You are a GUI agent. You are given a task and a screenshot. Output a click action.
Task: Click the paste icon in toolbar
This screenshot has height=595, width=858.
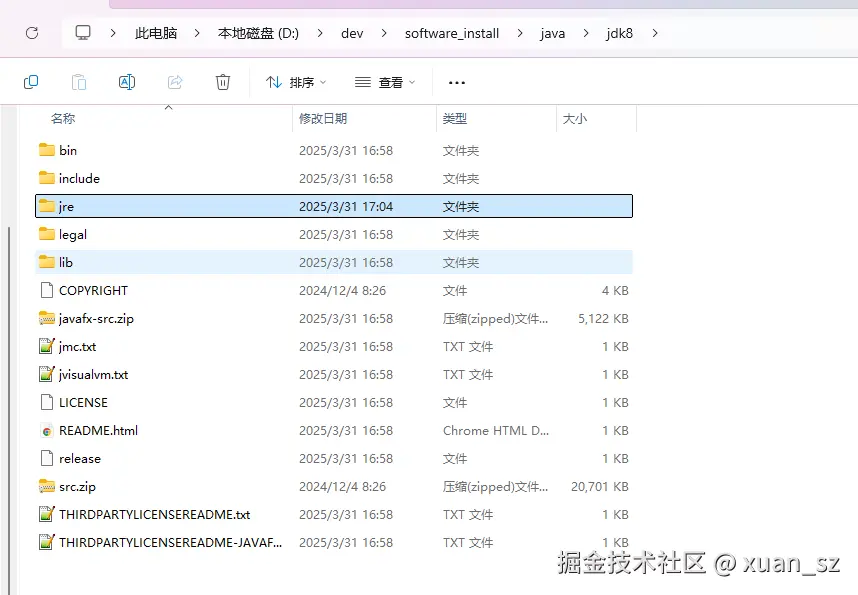[x=79, y=82]
